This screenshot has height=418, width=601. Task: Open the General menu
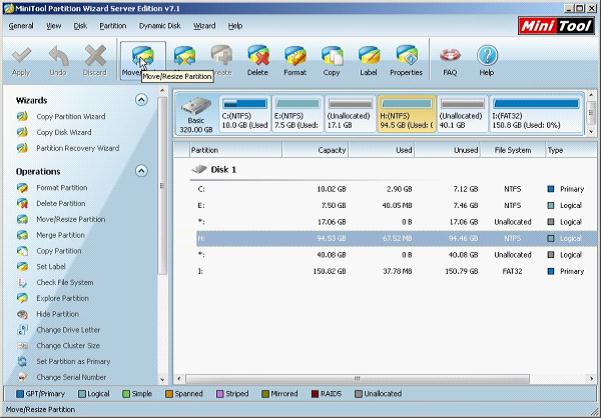click(21, 26)
